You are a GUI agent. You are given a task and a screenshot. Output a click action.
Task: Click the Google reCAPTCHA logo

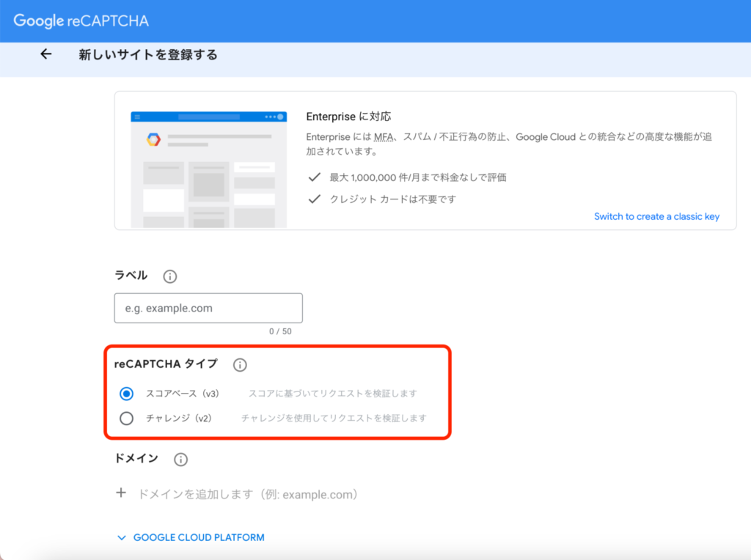[81, 21]
